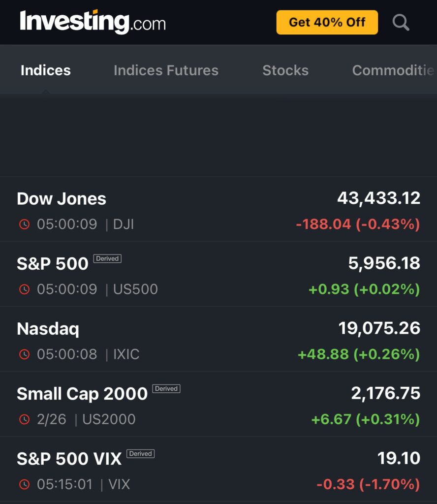
Task: Switch to the Indices Futures tab
Action: [166, 70]
